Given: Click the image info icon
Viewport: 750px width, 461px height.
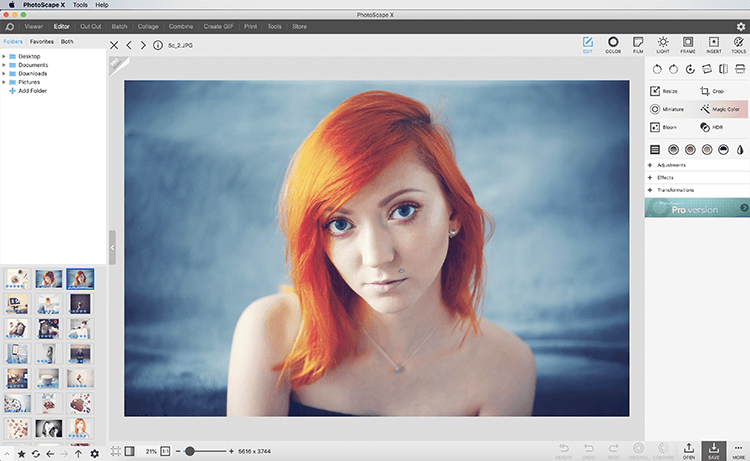Looking at the screenshot, I should (x=157, y=45).
